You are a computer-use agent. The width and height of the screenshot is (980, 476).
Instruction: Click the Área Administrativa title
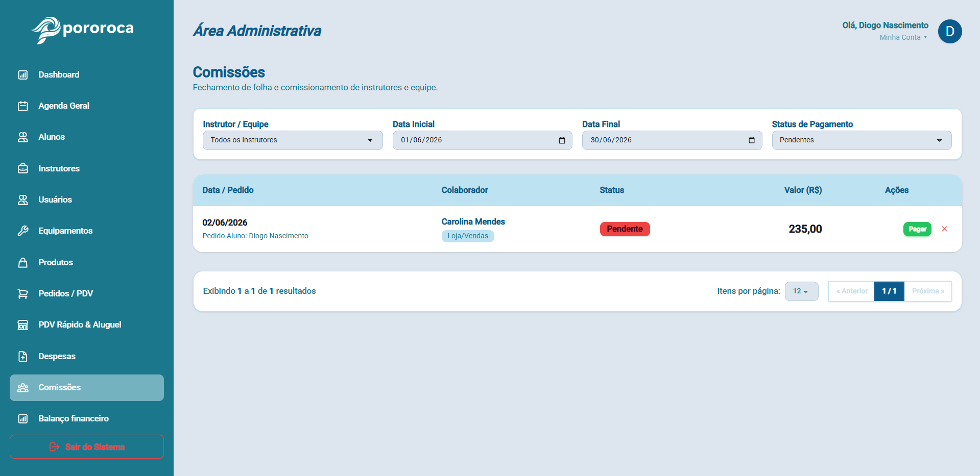257,31
